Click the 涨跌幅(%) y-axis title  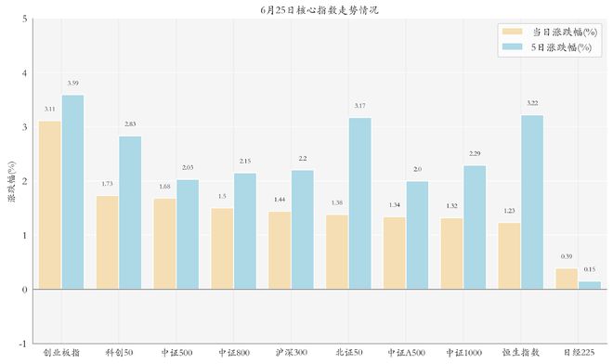[x=11, y=181]
